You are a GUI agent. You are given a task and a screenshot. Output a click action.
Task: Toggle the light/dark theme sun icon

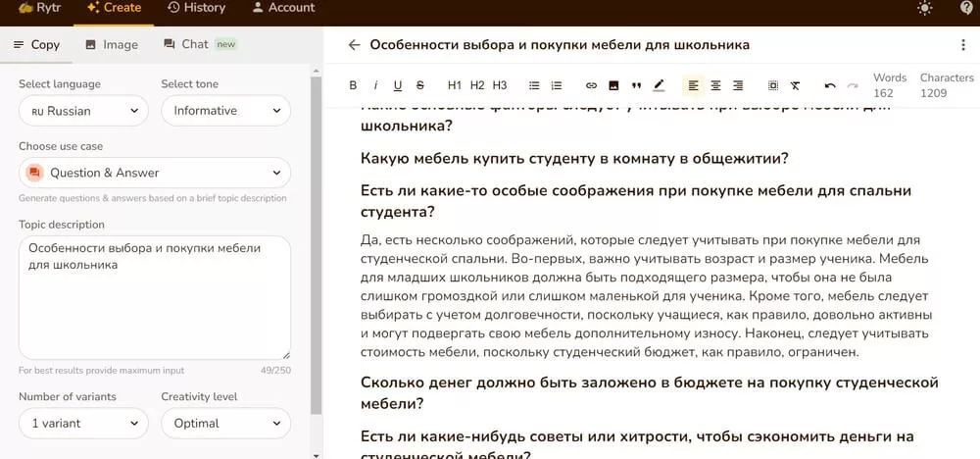pos(924,8)
